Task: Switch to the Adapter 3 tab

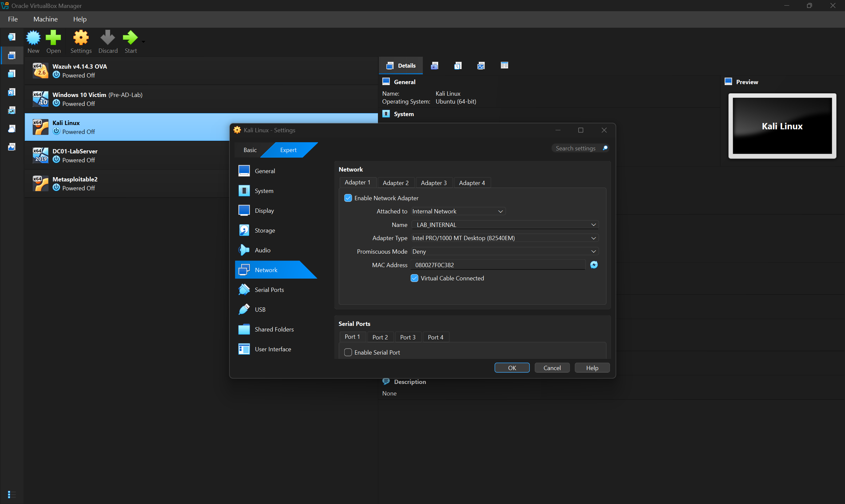Action: (433, 183)
